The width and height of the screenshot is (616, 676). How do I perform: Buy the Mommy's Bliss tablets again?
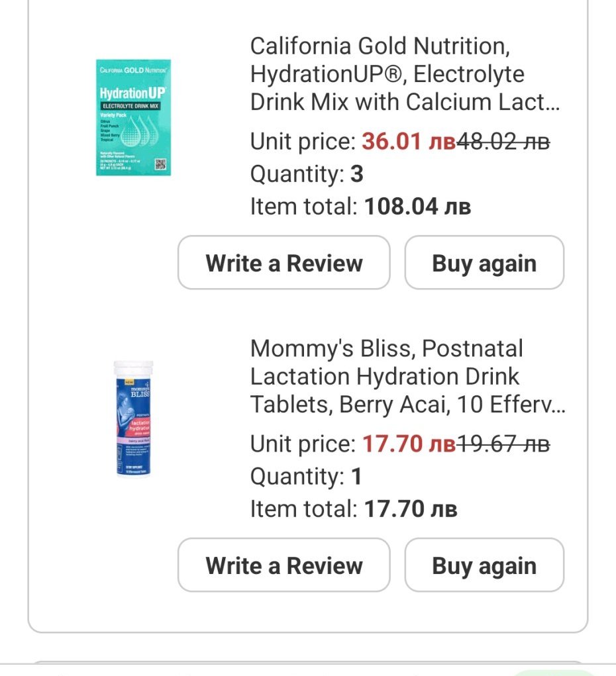tap(484, 565)
